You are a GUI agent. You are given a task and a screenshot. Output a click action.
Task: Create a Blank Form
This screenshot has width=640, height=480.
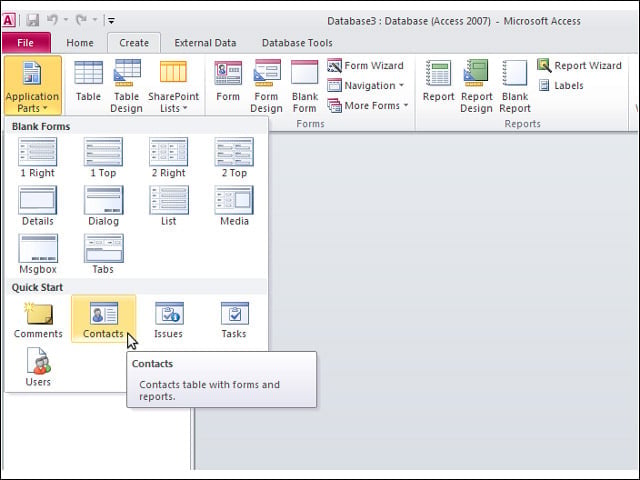pyautogui.click(x=304, y=86)
